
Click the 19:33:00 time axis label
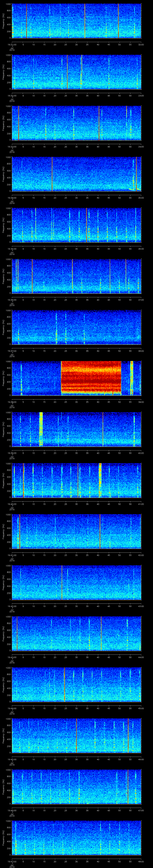tap(12, 147)
